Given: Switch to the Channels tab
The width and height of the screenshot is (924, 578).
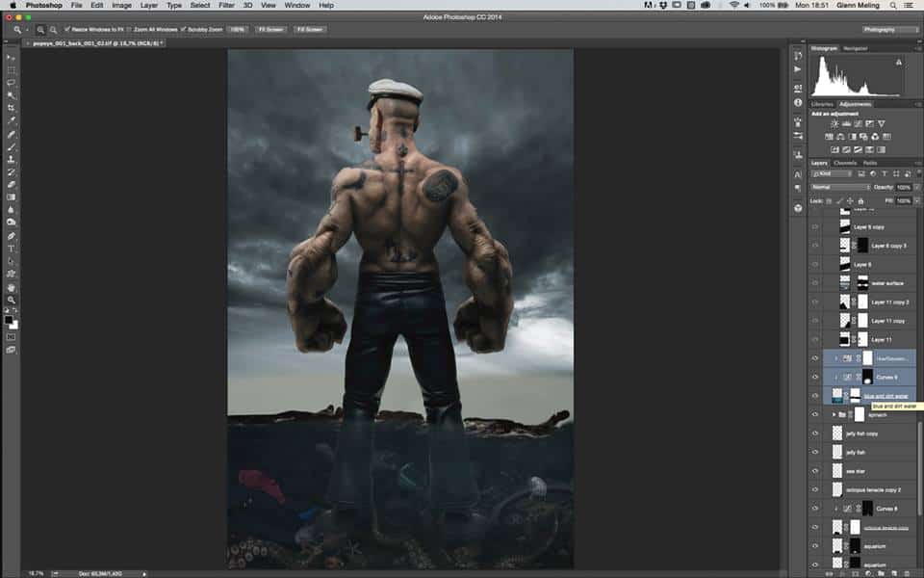Looking at the screenshot, I should [x=845, y=163].
